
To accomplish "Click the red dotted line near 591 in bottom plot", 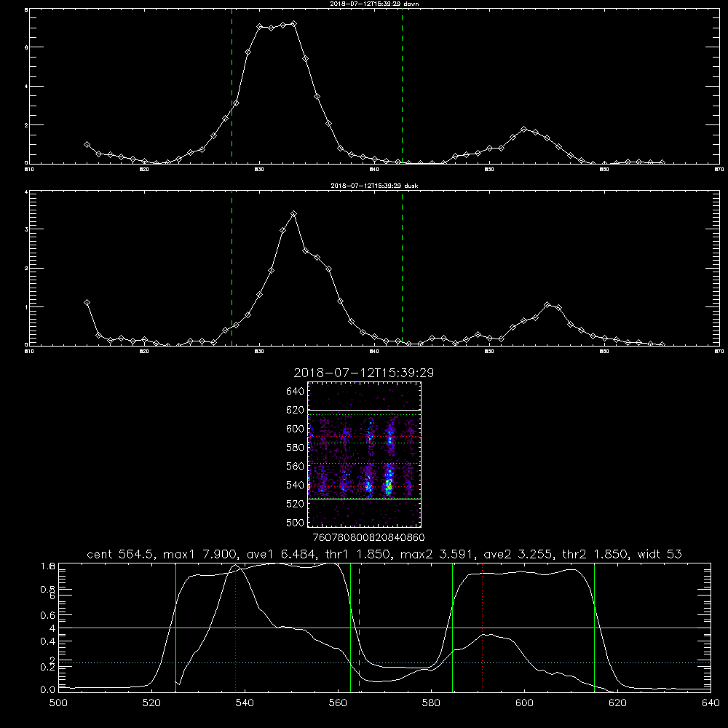I will point(483,628).
